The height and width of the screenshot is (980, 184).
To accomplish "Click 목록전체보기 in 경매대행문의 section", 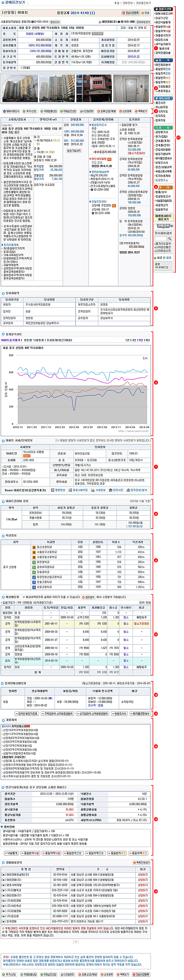I will click(141, 862).
